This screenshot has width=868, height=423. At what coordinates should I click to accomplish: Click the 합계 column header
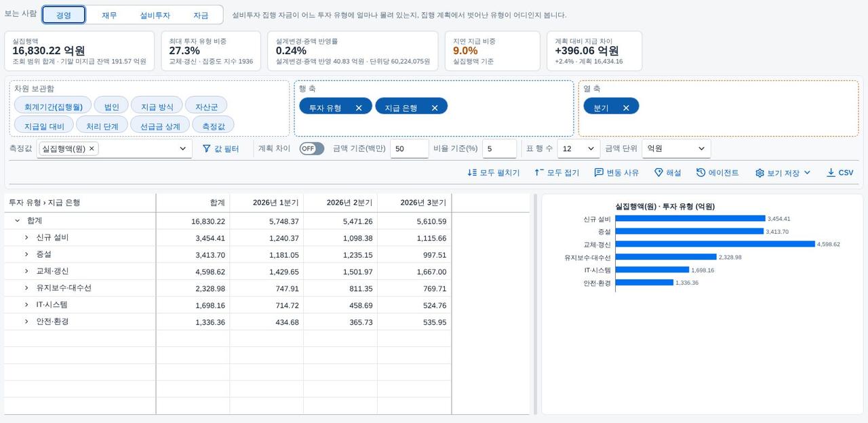click(x=193, y=203)
